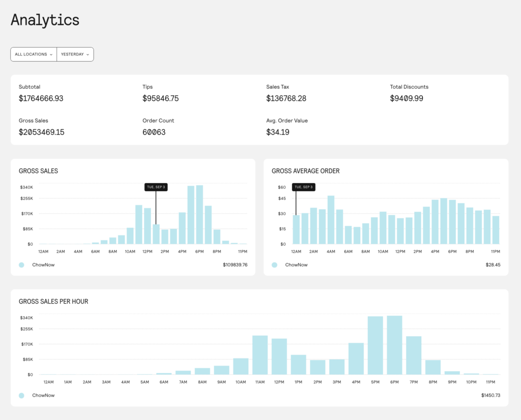Click the ChowNow label in Gross Sales Per Hour legend
The height and width of the screenshot is (420, 521).
point(43,395)
